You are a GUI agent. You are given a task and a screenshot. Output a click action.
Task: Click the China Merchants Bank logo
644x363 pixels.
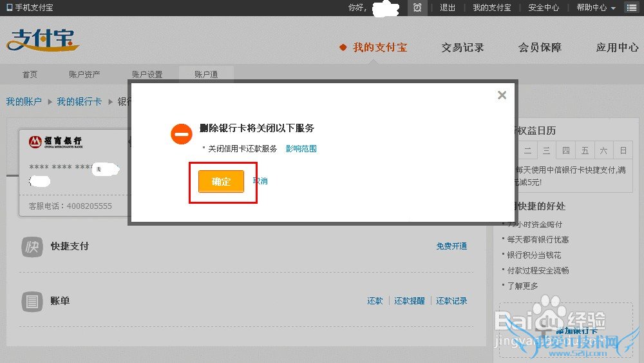click(x=55, y=142)
